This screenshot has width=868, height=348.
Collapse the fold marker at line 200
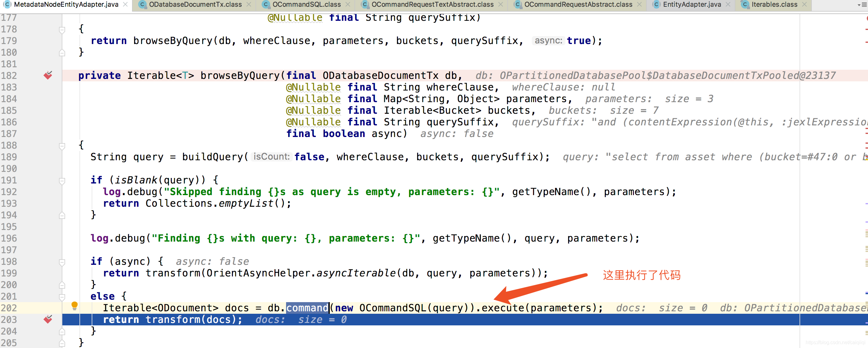[62, 285]
